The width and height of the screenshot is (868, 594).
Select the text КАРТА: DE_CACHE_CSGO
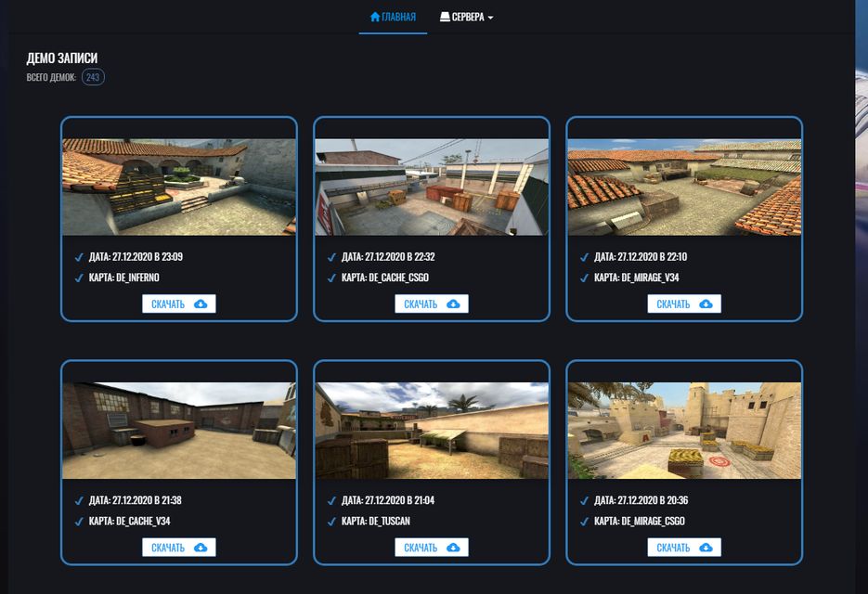click(384, 278)
